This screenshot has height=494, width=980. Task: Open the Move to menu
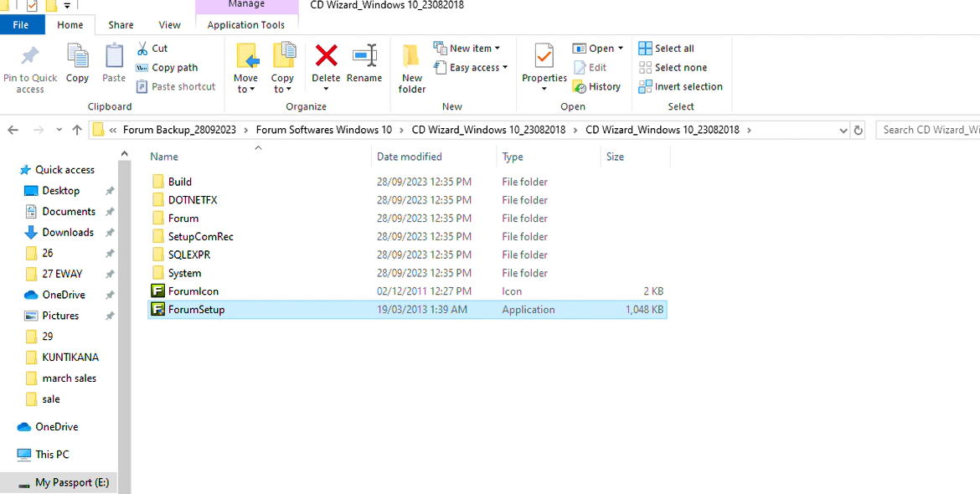coord(245,68)
